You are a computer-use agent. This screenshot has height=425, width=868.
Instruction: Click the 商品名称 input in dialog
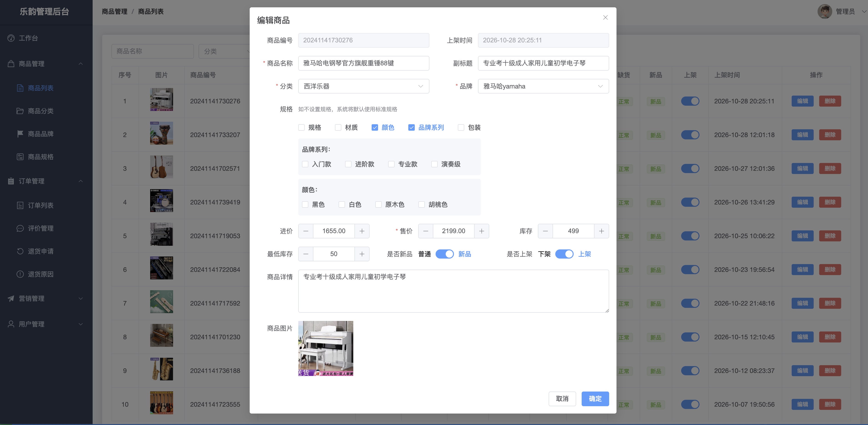coord(364,63)
